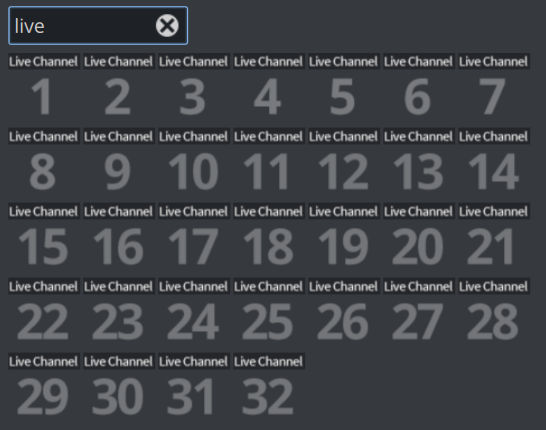Choose the Live Channel 32 icon
The height and width of the screenshot is (430, 546).
tap(268, 387)
